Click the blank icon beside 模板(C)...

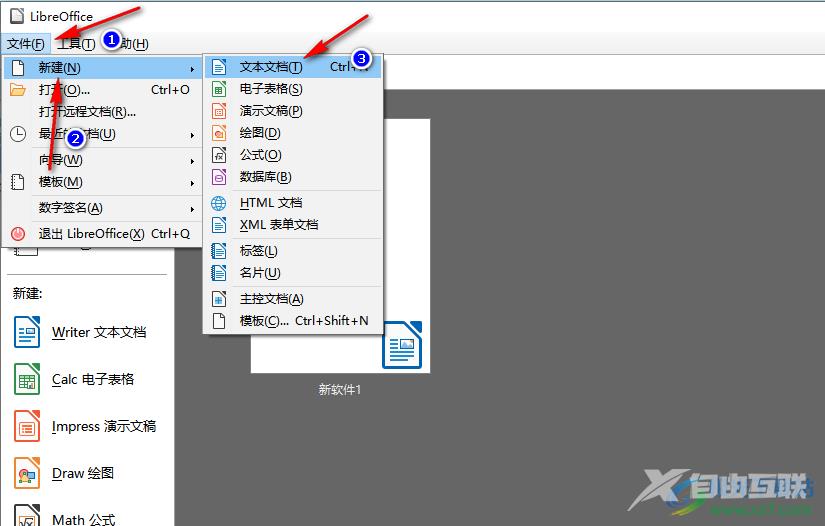[219, 321]
